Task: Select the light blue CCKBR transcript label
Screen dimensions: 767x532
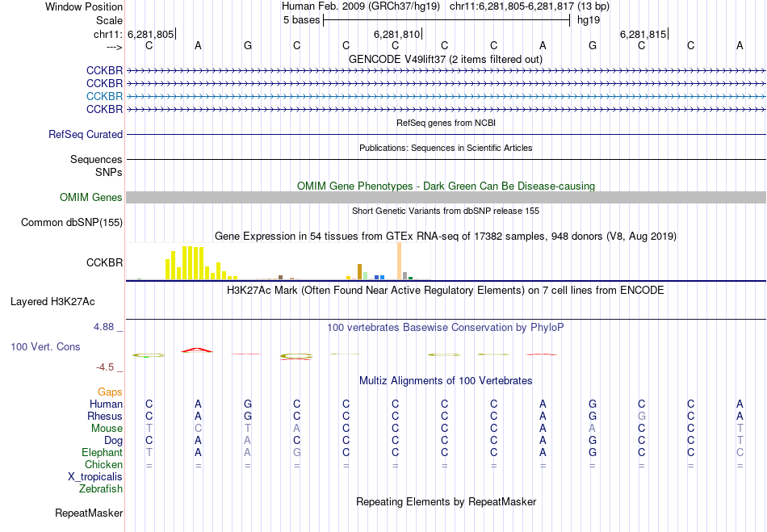Action: point(104,96)
